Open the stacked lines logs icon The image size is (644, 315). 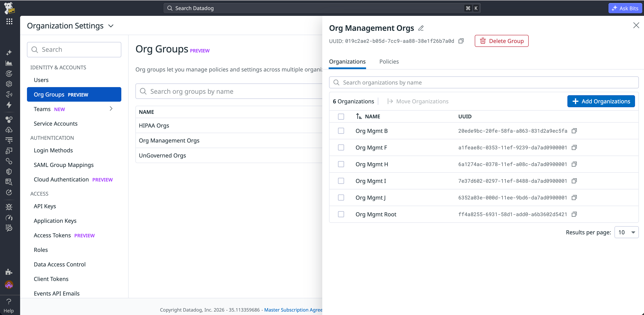pyautogui.click(x=9, y=140)
